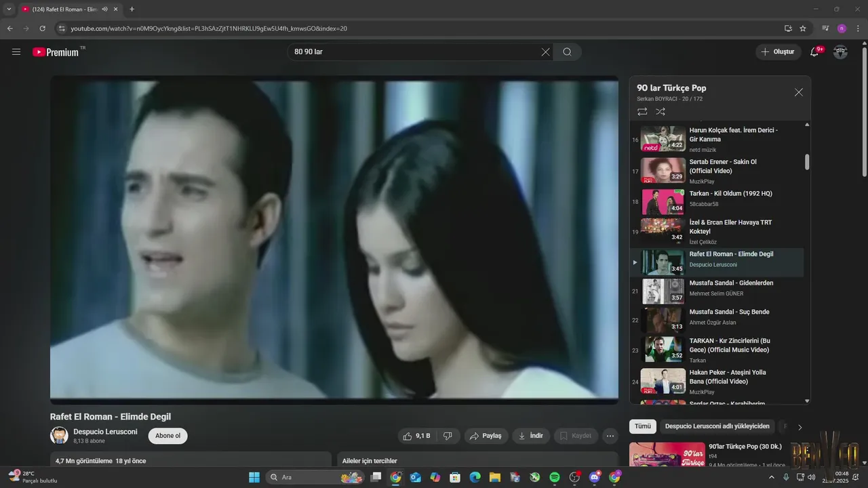
Task: Open Mustafa Sandal - Suç Bende thumbnail
Action: coord(663,320)
